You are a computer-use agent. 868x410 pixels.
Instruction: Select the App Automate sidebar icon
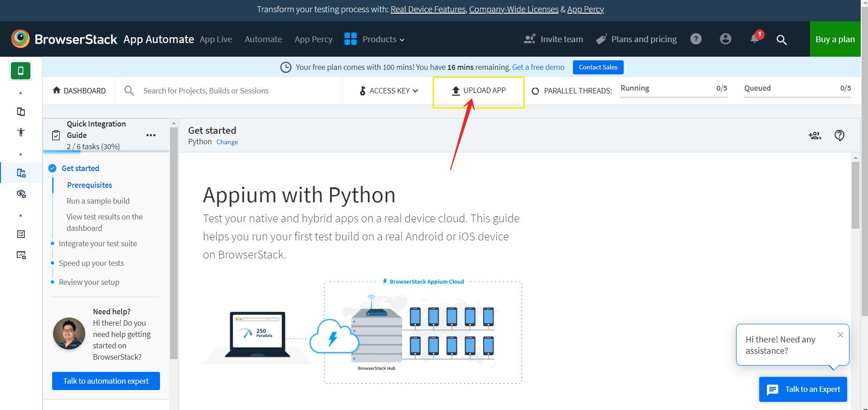pos(21,173)
